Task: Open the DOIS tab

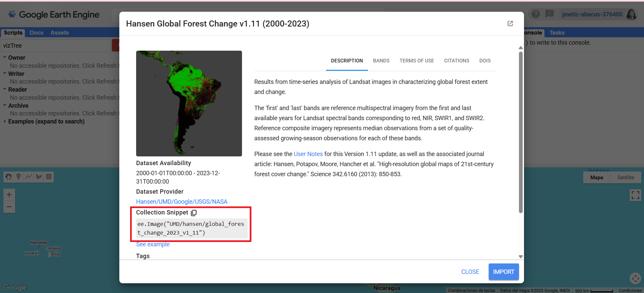Action: [x=485, y=61]
